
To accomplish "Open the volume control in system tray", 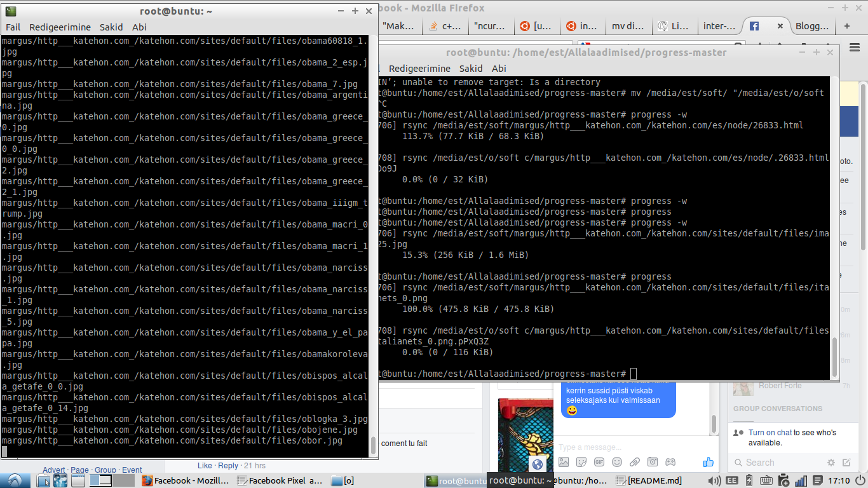I will (x=714, y=480).
